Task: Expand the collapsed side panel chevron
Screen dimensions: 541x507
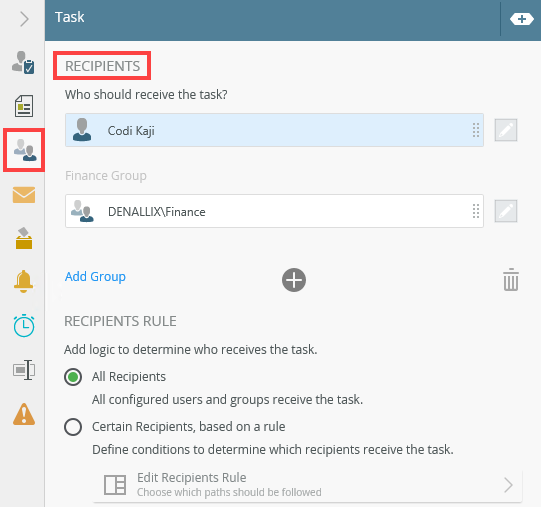Action: coord(24,19)
